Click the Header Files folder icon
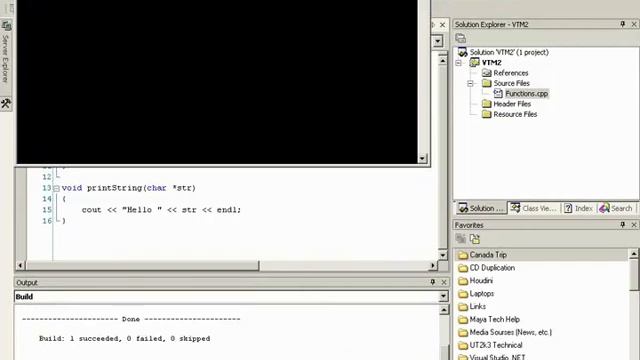640x360 pixels. click(486, 104)
